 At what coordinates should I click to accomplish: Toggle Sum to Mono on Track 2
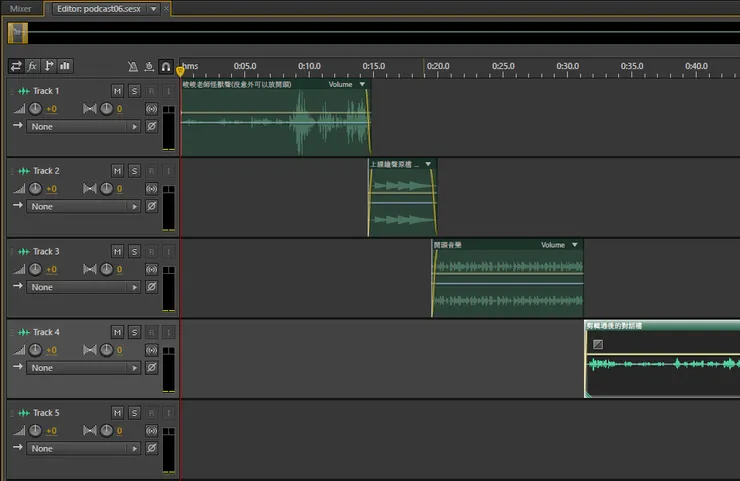[x=151, y=189]
